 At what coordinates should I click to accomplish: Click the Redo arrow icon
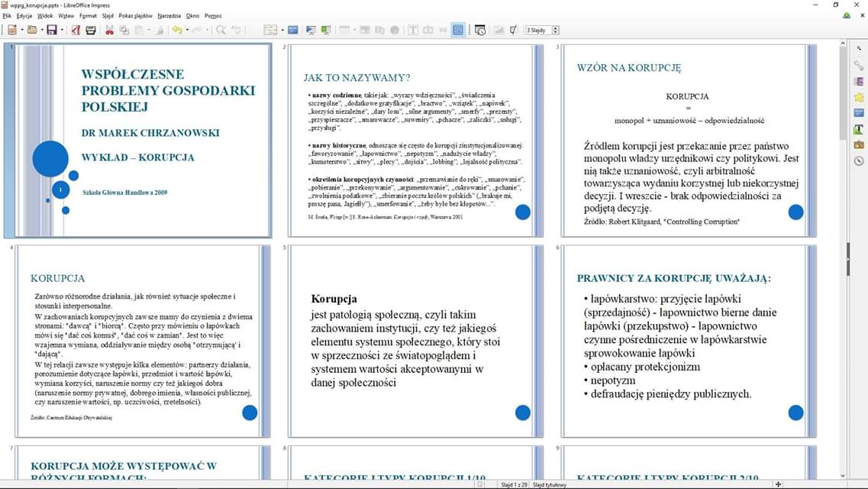coord(196,30)
